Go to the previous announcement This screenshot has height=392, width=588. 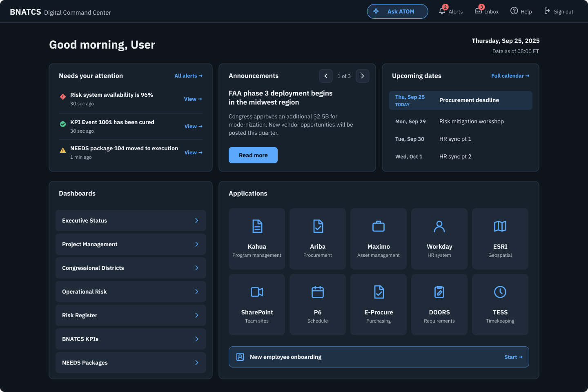coord(326,76)
